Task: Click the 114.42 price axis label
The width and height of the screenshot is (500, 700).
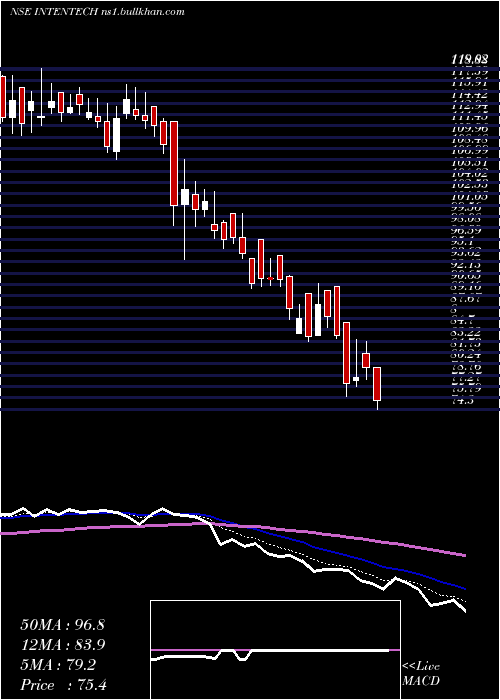Action: tap(470, 95)
